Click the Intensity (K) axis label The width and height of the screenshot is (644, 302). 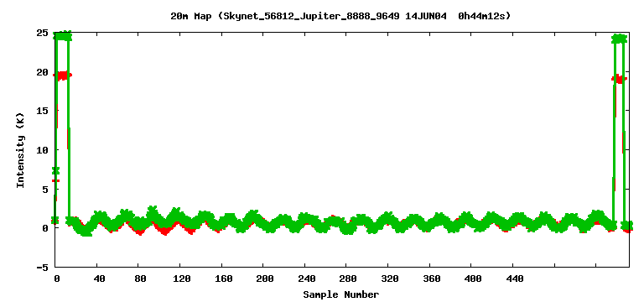(20, 150)
